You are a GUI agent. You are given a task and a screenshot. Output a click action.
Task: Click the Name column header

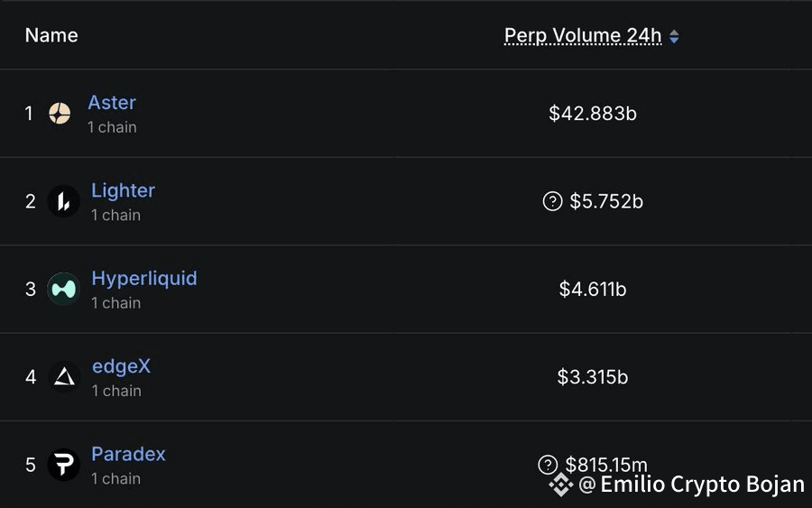51,35
